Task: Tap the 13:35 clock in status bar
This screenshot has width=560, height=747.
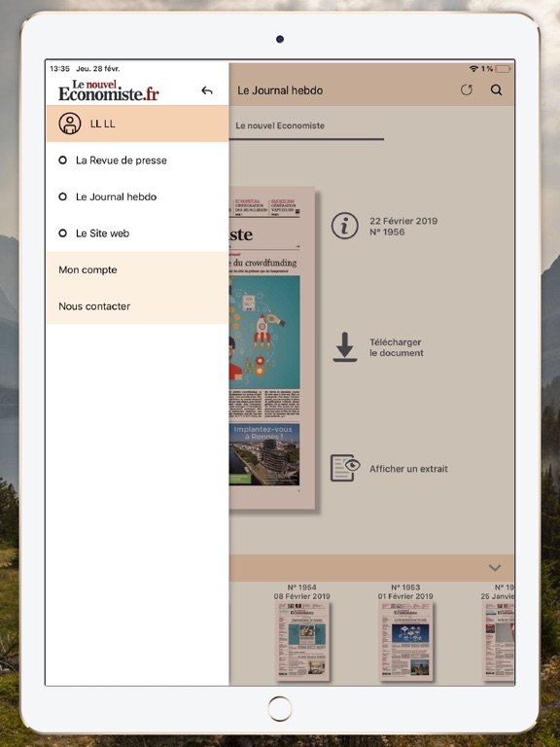Action: [x=59, y=69]
